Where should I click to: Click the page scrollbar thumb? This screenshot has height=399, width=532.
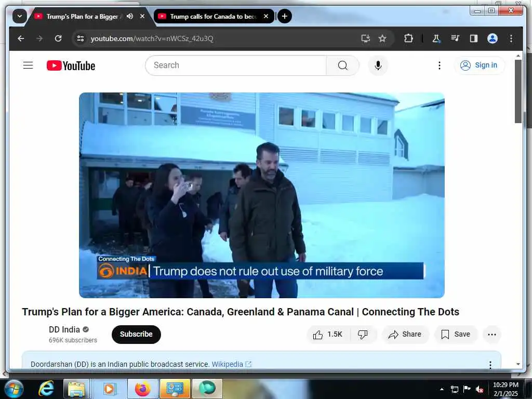[518, 91]
